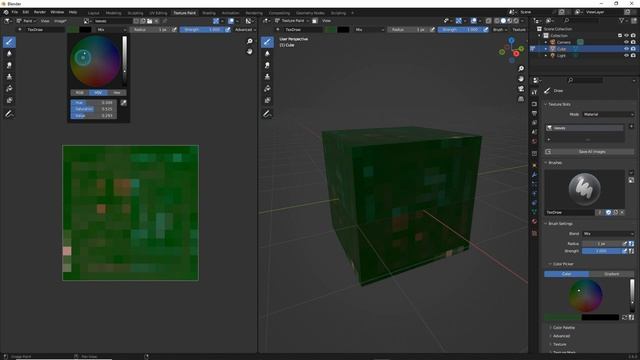The image size is (640, 360).
Task: Select Clone tool in 3D viewport toolbar
Action: pos(267,77)
